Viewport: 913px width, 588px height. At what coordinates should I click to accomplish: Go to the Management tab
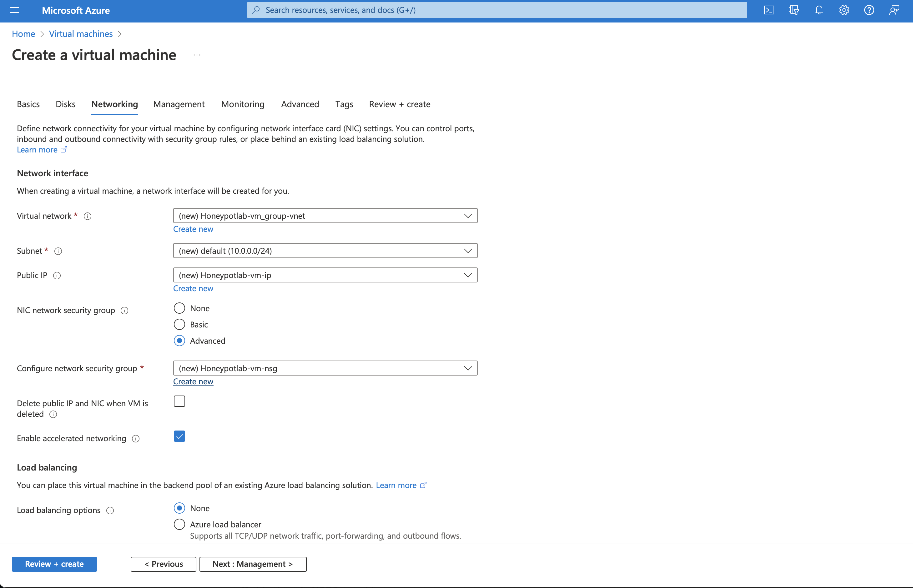pos(179,104)
